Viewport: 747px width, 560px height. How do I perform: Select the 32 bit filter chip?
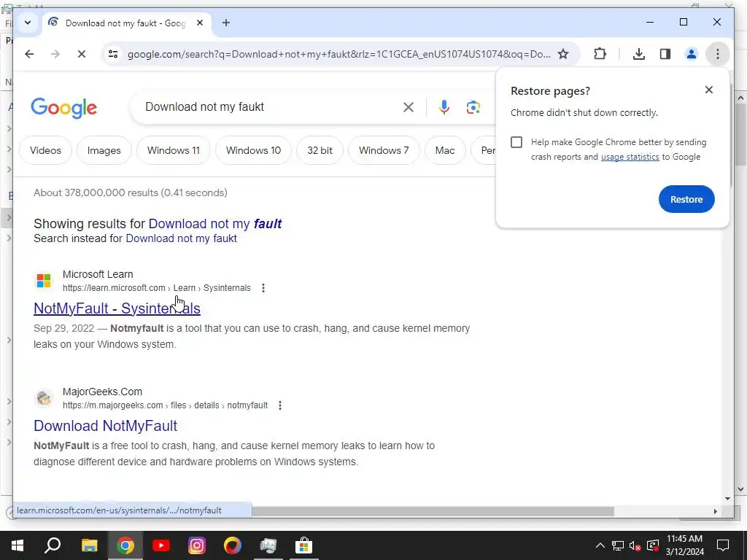point(320,150)
